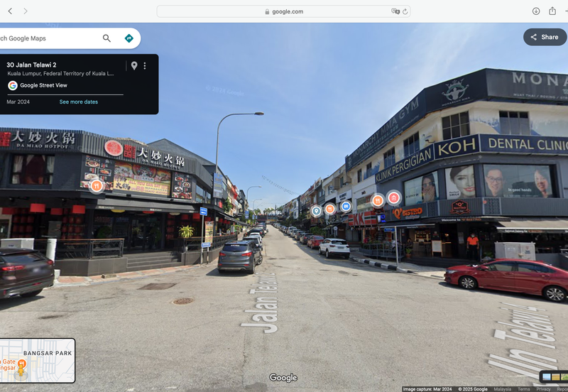Click the search magnifier icon
568x392 pixels.
pos(106,38)
